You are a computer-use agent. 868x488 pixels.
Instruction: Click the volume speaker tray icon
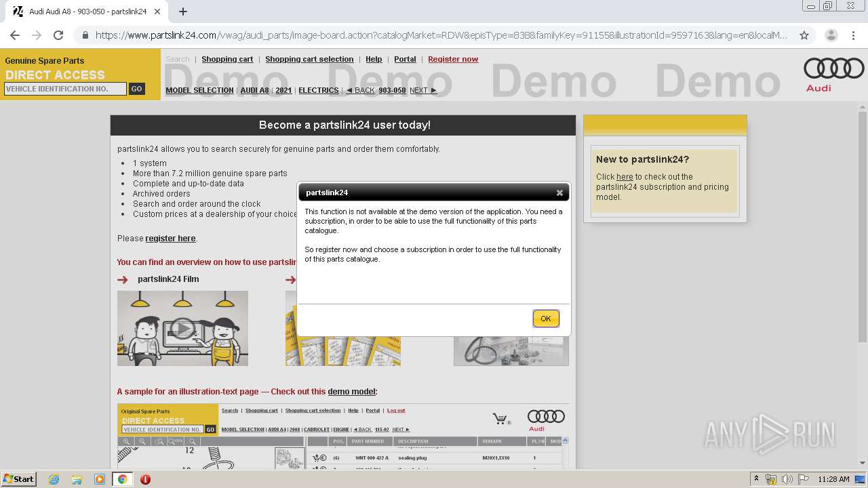click(787, 479)
